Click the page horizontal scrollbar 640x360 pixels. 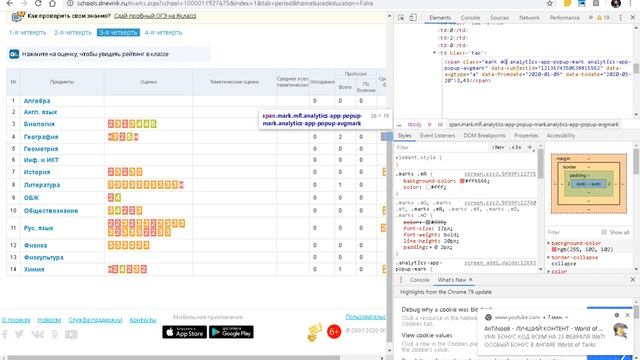click(174, 358)
